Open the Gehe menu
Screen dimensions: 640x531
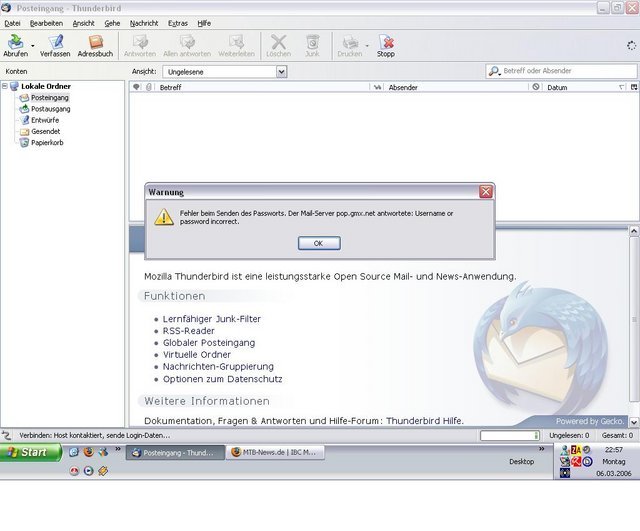tap(112, 23)
